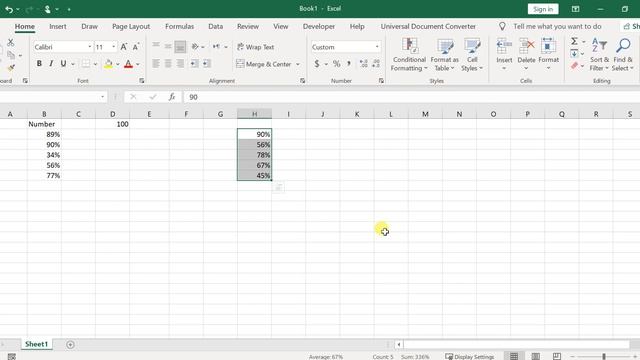The height and width of the screenshot is (360, 640).
Task: Click the Cut scissors icon
Action: [x=11, y=42]
